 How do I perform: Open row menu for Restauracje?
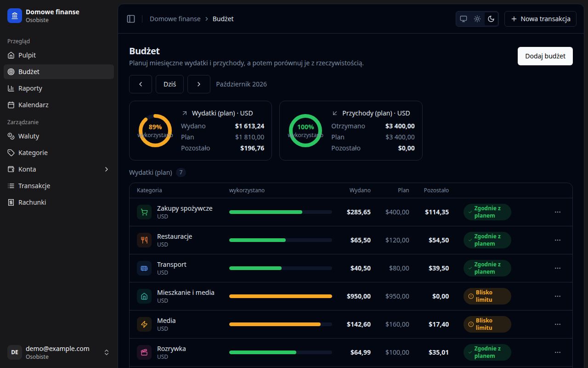click(x=558, y=240)
